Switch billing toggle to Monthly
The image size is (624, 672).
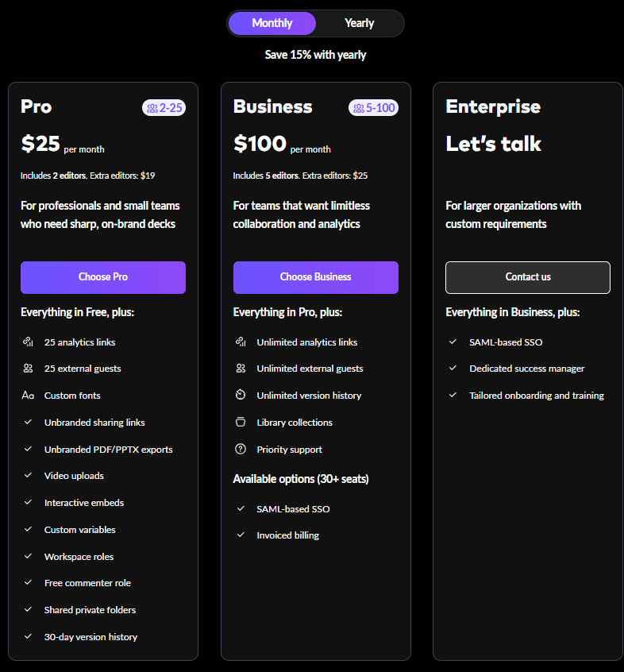(x=272, y=23)
